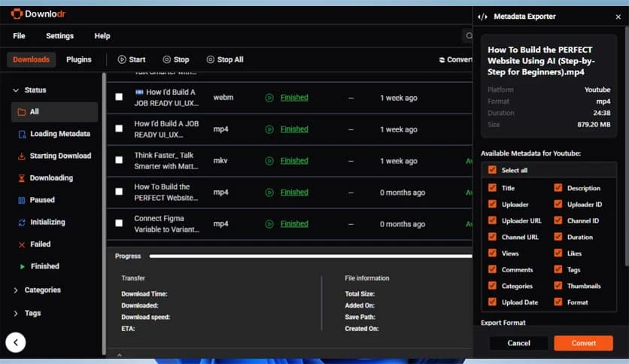Click the Convert arrows icon in the toolbar
This screenshot has width=629, height=364.
point(442,59)
